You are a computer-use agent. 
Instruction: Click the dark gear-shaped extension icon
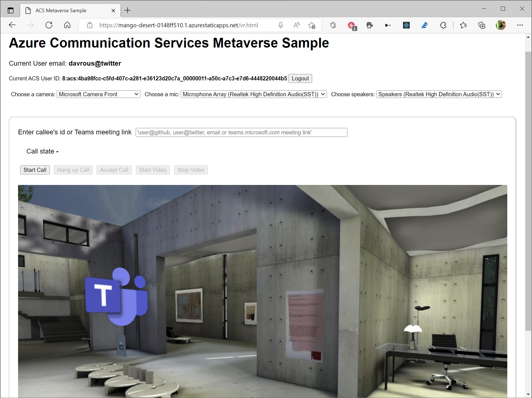(x=369, y=25)
